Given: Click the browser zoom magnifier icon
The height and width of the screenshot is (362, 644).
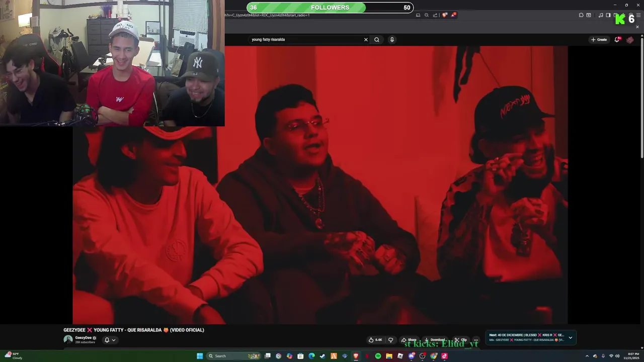Looking at the screenshot, I should (x=427, y=15).
